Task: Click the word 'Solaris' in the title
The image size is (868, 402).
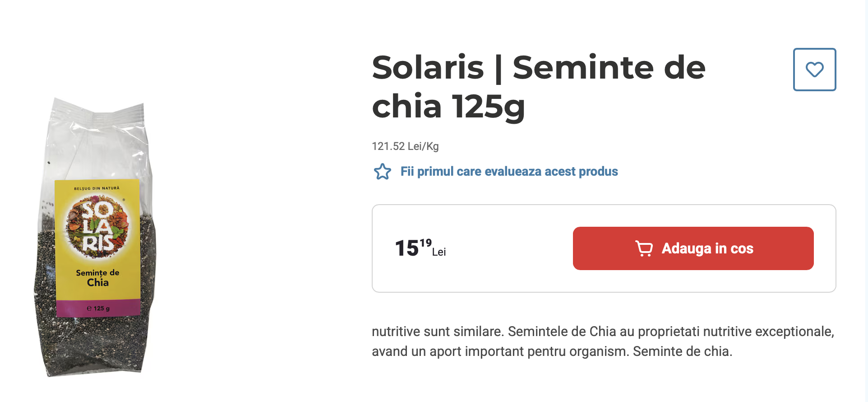Action: [x=428, y=67]
